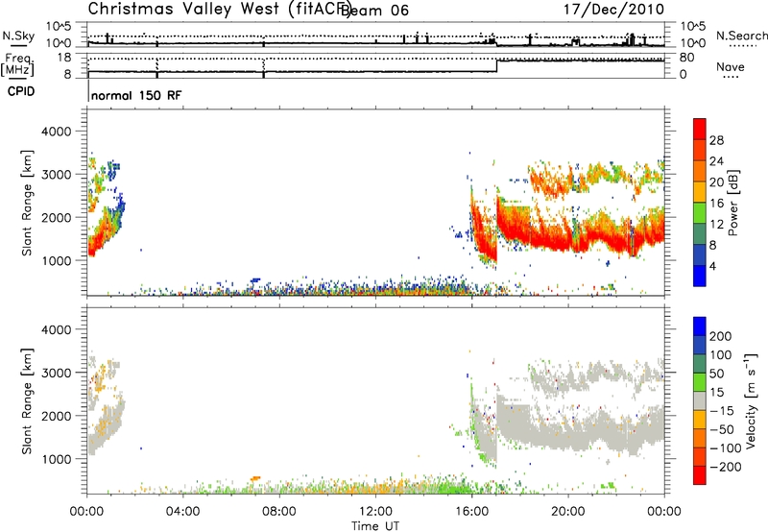
Task: Click the 'CPID' row label
Action: (21, 91)
